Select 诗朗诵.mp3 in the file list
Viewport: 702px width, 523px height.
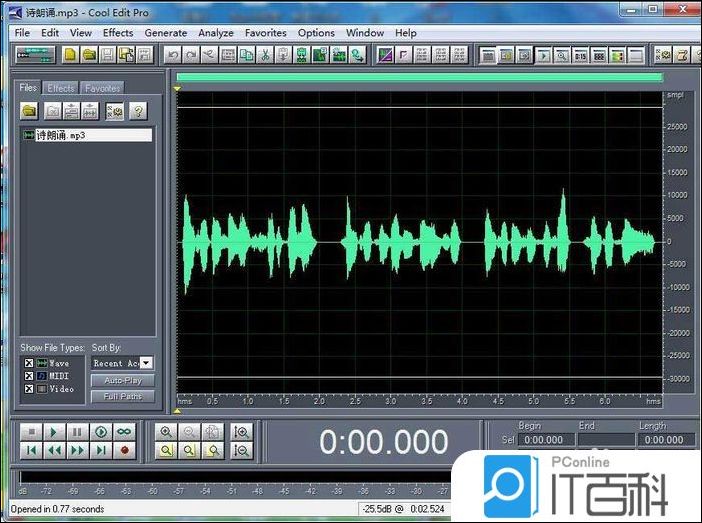(87, 135)
